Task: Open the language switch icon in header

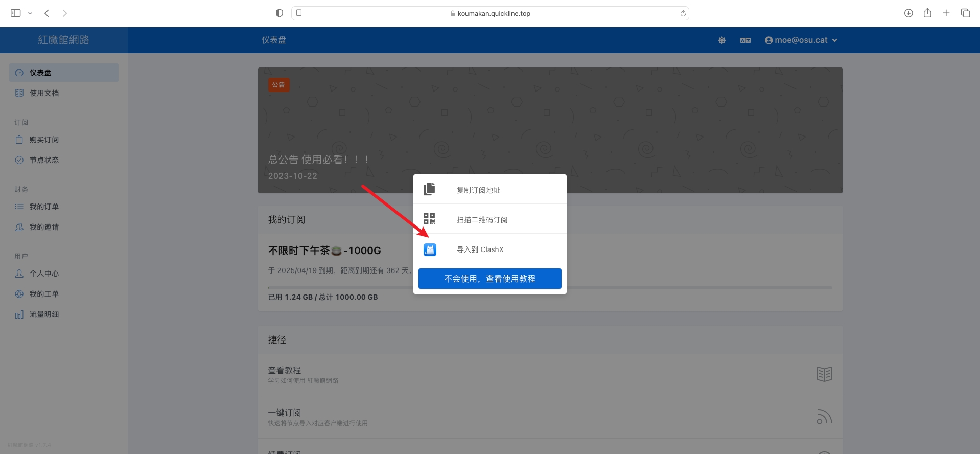Action: 745,40
